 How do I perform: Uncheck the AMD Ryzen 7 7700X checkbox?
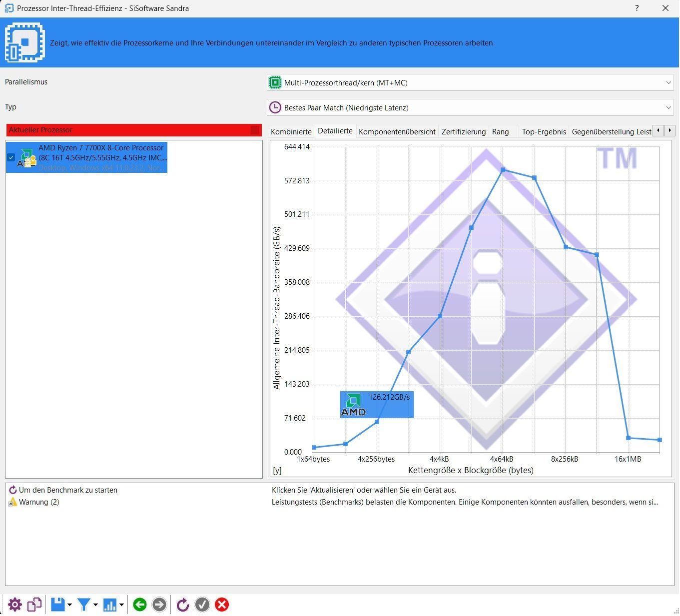point(11,157)
